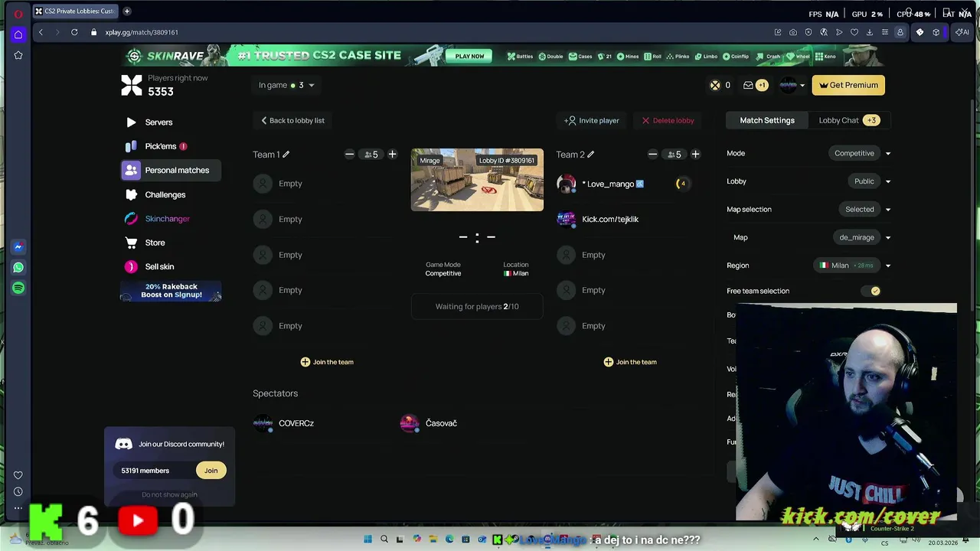The width and height of the screenshot is (980, 551).
Task: Open Messenger in Opera sidebar
Action: (18, 246)
